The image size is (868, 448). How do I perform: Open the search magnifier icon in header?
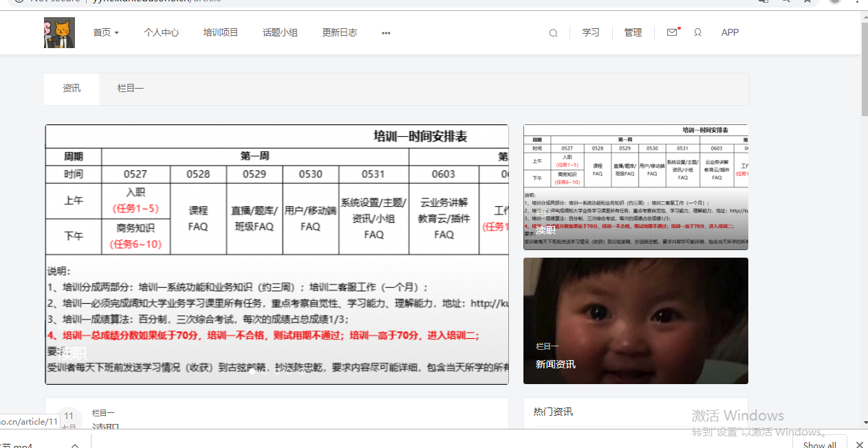click(x=553, y=33)
